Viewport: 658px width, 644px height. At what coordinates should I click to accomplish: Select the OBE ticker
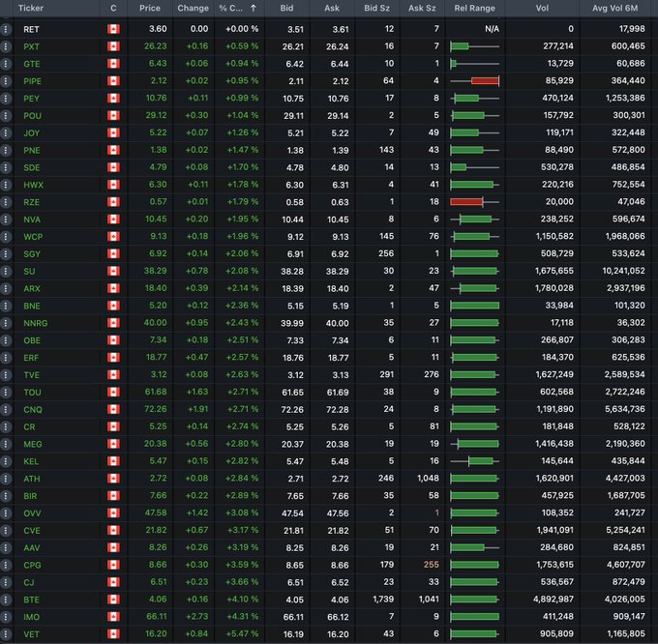(32, 340)
